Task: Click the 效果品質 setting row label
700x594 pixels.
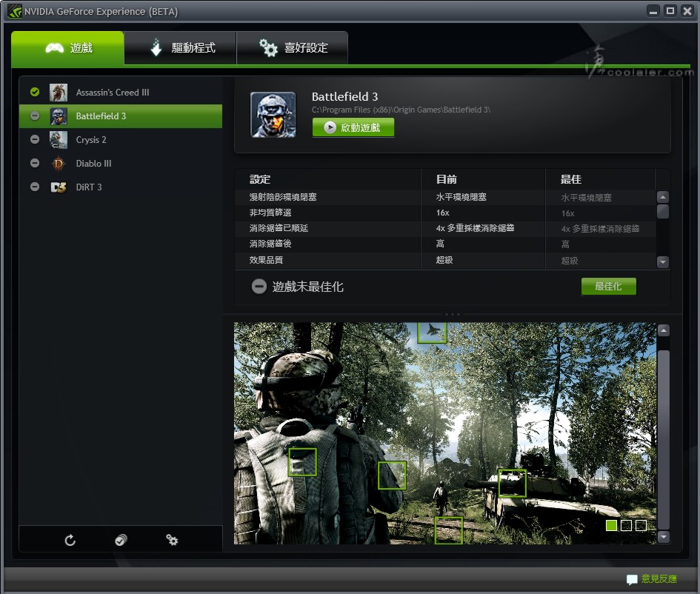Action: click(266, 260)
